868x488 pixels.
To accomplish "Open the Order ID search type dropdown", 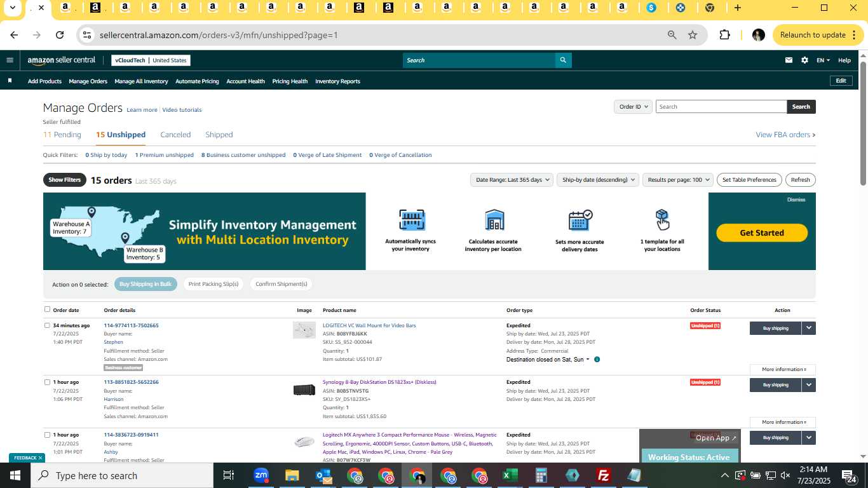I will click(x=633, y=107).
